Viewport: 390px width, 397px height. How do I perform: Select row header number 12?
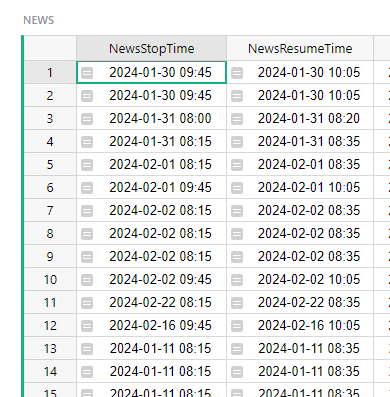tap(50, 325)
